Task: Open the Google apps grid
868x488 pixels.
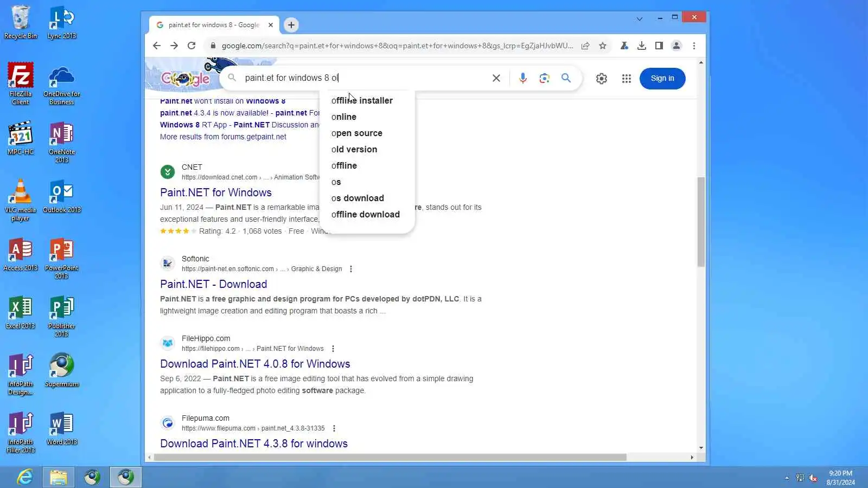Action: click(627, 79)
